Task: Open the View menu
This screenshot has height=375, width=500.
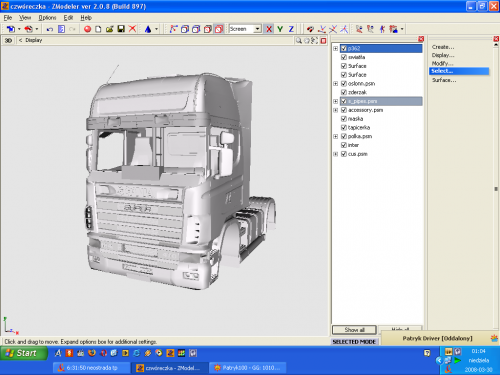Action: pos(25,18)
